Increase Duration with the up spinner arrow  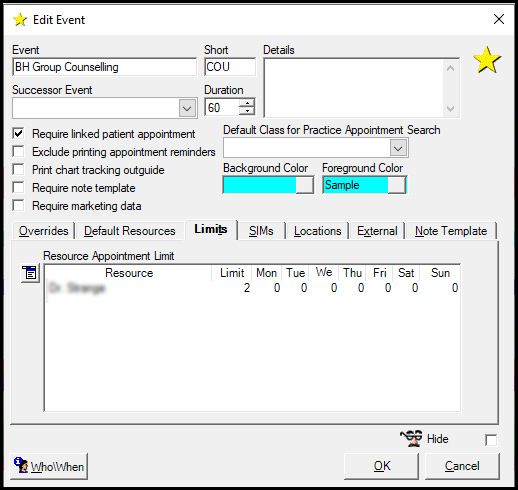pyautogui.click(x=247, y=103)
